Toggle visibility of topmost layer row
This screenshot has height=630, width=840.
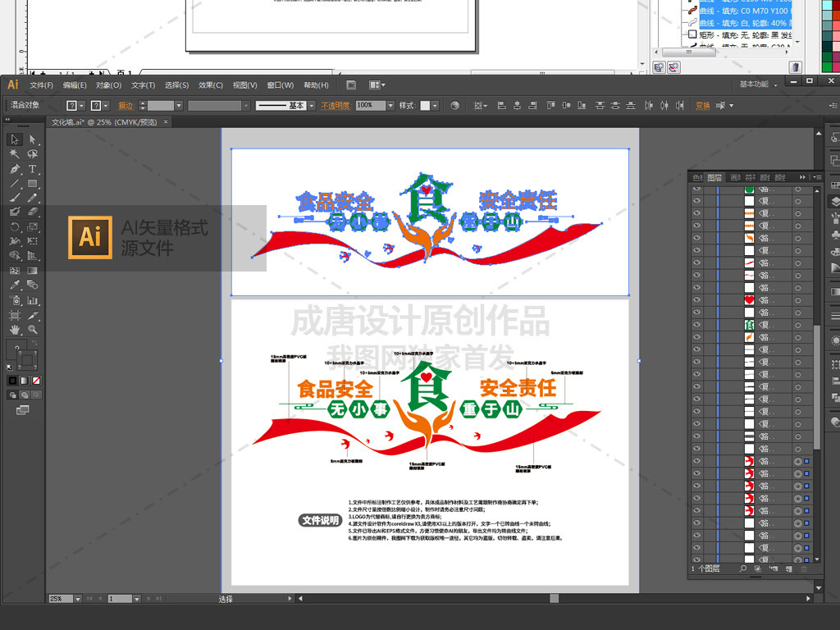click(697, 189)
